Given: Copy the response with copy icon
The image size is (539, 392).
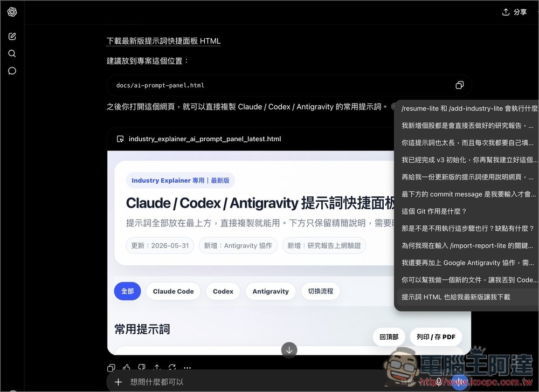Looking at the screenshot, I should click(x=111, y=368).
